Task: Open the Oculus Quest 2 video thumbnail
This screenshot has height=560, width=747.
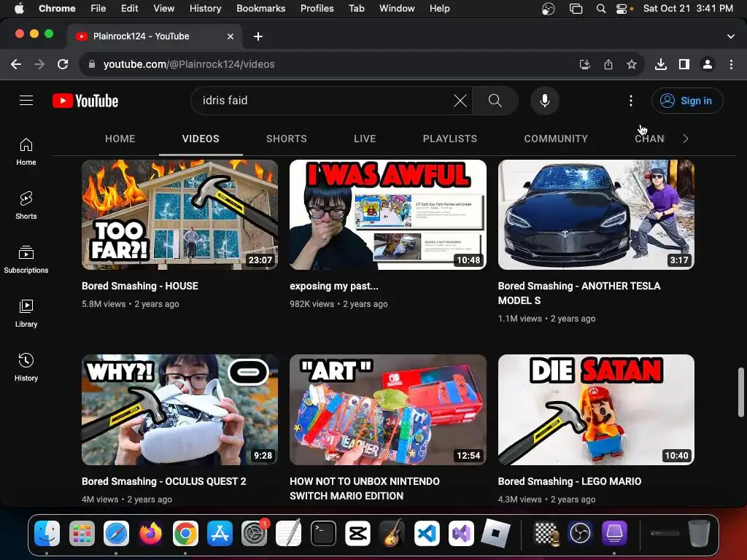Action: point(179,410)
